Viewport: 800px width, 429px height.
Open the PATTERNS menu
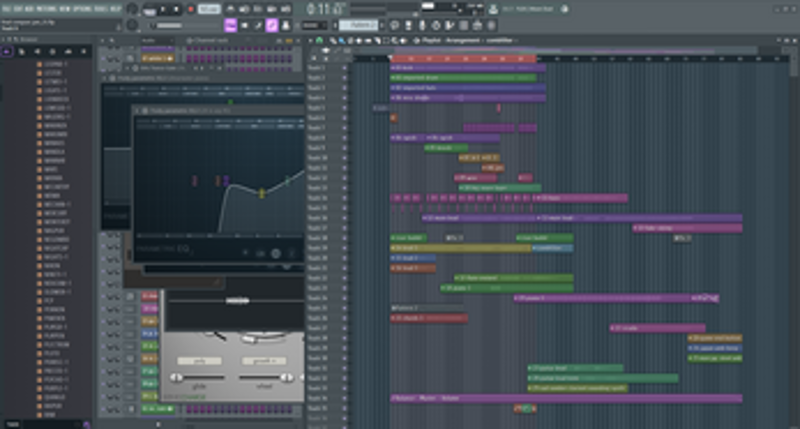pos(46,9)
